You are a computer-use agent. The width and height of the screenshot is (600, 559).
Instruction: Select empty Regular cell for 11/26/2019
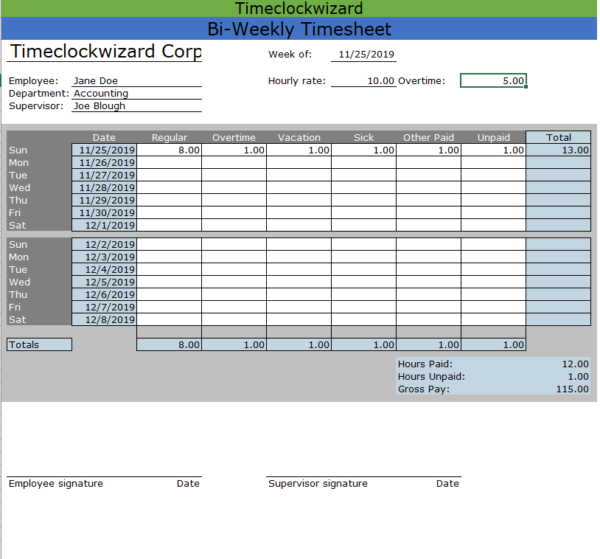169,163
